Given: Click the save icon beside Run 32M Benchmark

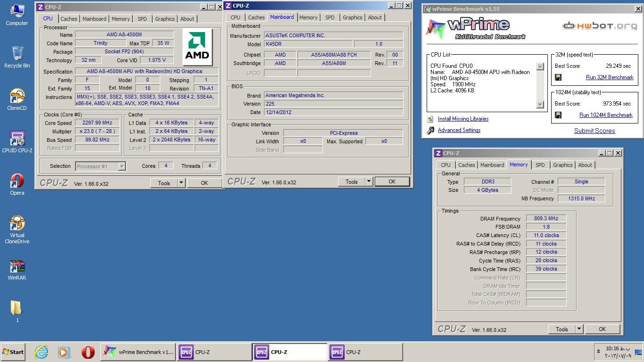Looking at the screenshot, I should [558, 77].
